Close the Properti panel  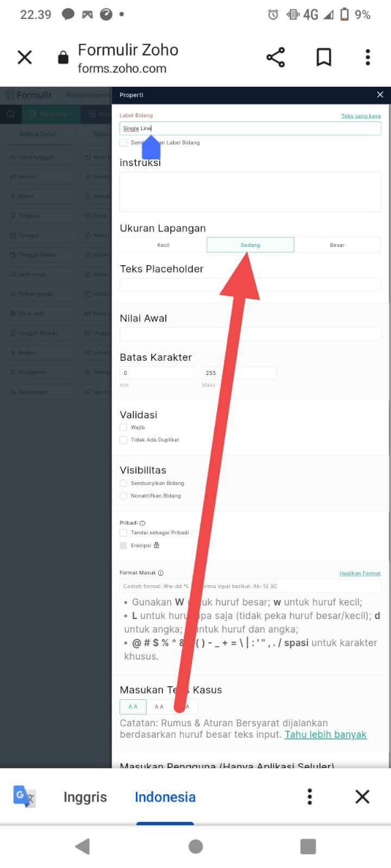click(x=380, y=95)
